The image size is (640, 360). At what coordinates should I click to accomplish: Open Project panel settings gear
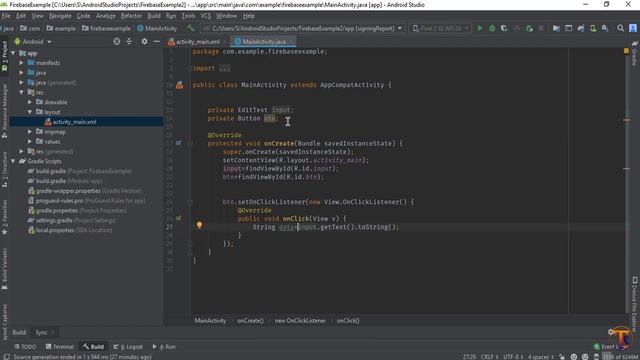[x=144, y=41]
